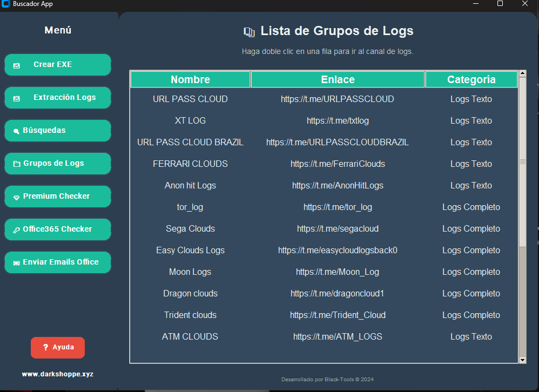Image resolution: width=539 pixels, height=392 pixels.
Task: Click the diamond icon in Premium Checker
Action: 17,197
